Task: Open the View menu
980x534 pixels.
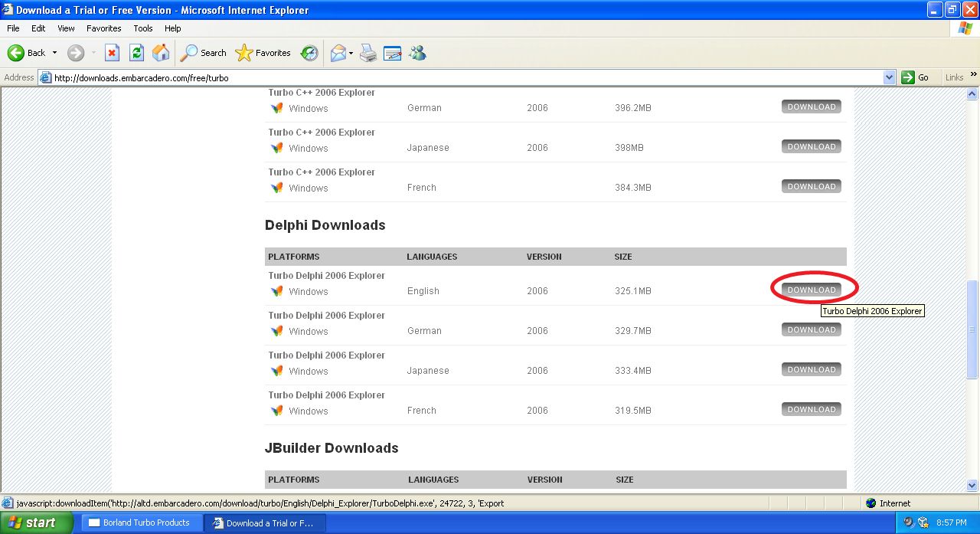Action: (67, 28)
